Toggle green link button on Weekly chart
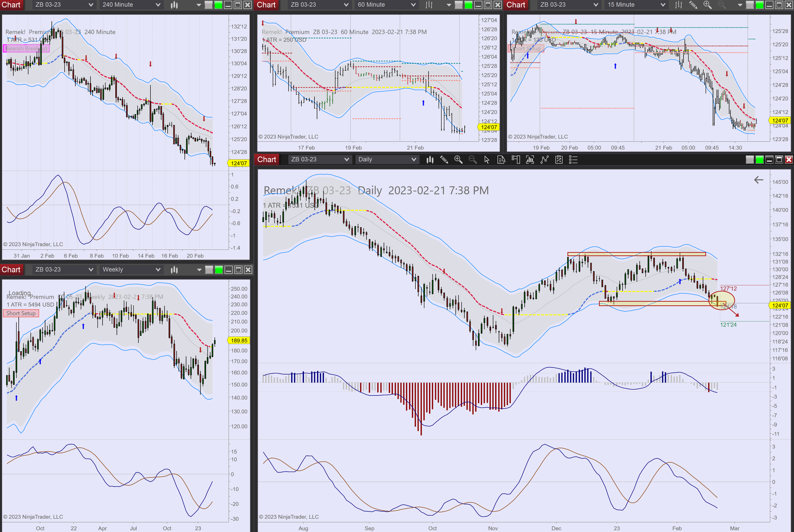 click(219, 270)
